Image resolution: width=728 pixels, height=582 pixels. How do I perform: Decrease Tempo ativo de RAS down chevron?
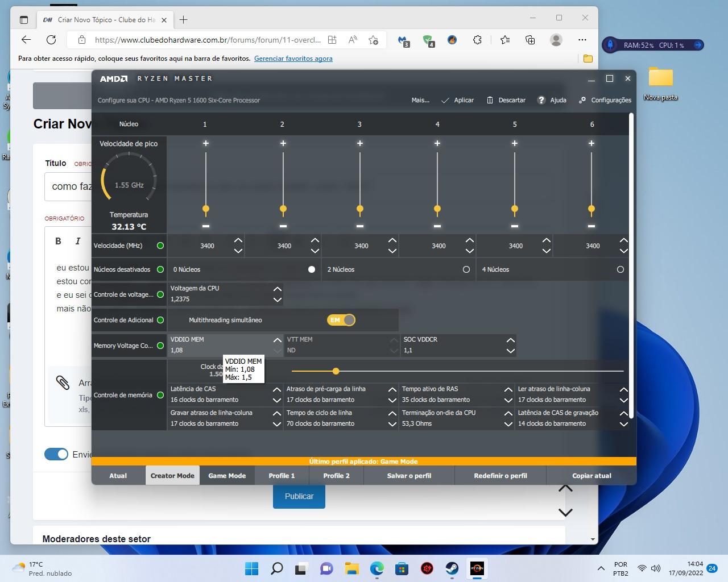click(508, 400)
